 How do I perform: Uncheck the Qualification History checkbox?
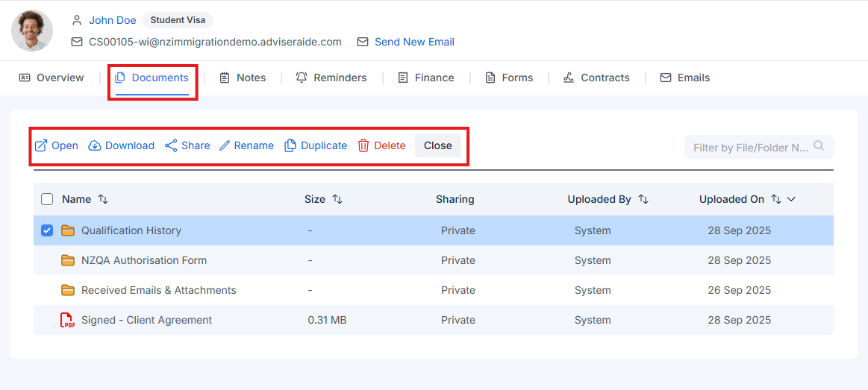coord(47,230)
